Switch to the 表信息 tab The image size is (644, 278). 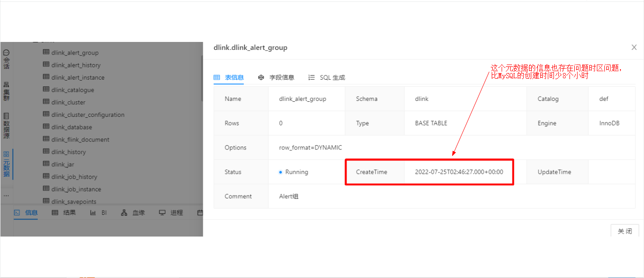point(229,77)
